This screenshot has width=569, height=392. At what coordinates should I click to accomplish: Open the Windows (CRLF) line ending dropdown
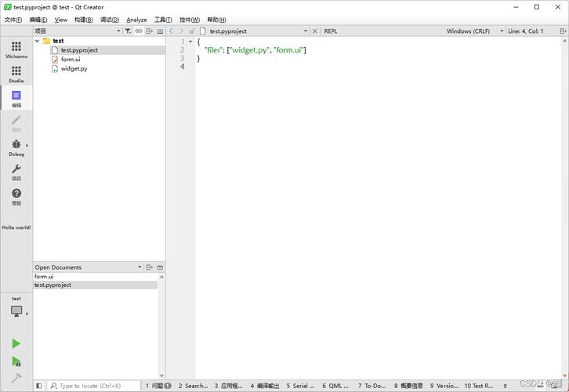(475, 31)
